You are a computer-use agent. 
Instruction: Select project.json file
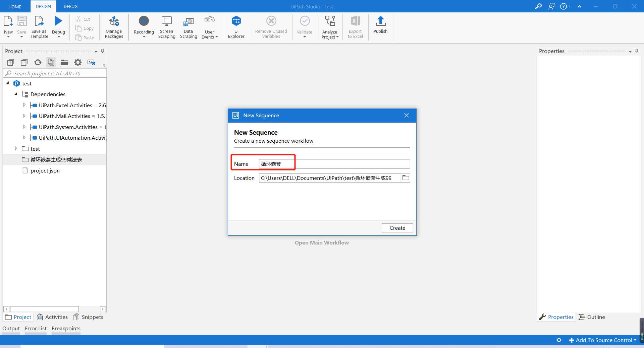coord(45,170)
